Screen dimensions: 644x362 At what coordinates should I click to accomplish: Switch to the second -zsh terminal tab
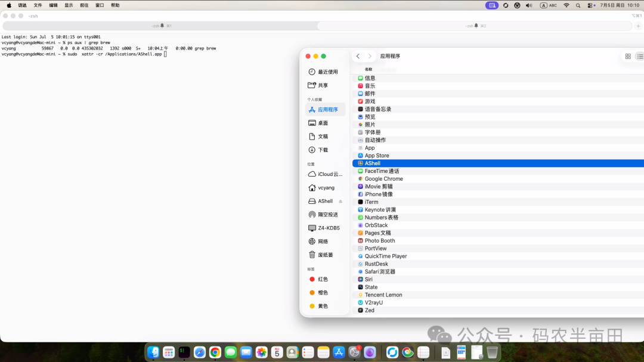point(475,26)
